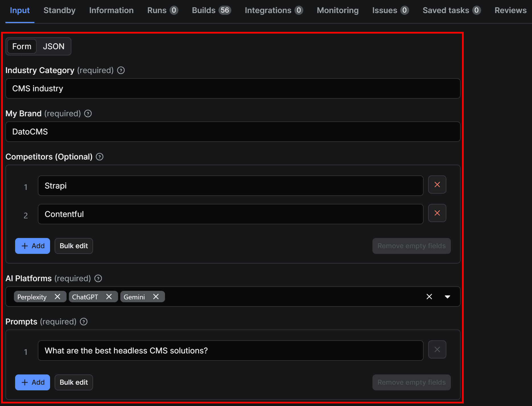532x406 pixels.
Task: Add a new competitor field
Action: click(x=32, y=246)
